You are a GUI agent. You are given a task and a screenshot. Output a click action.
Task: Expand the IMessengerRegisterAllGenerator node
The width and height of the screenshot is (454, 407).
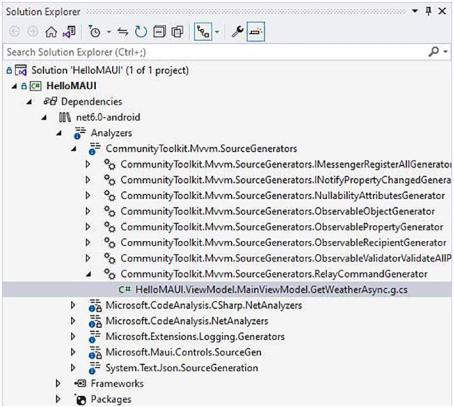tap(88, 164)
